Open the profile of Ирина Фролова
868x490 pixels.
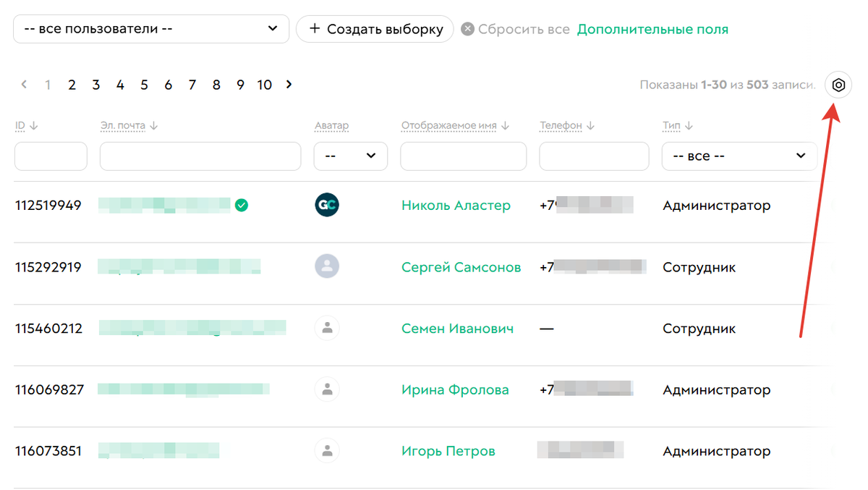coord(455,389)
